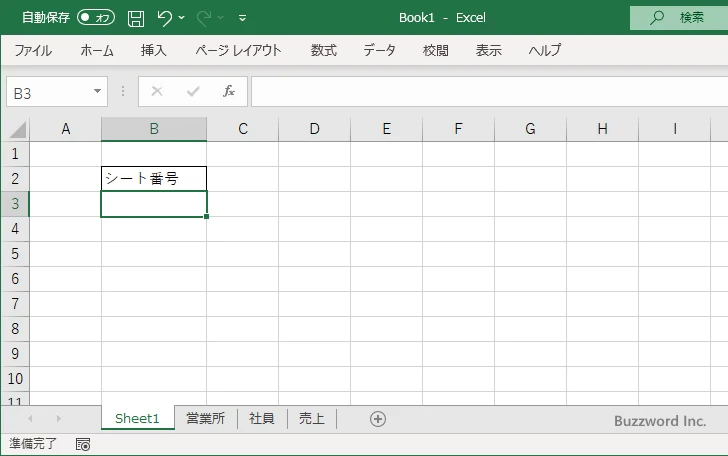Open the ページ レイアウト ribbon tab

238,50
